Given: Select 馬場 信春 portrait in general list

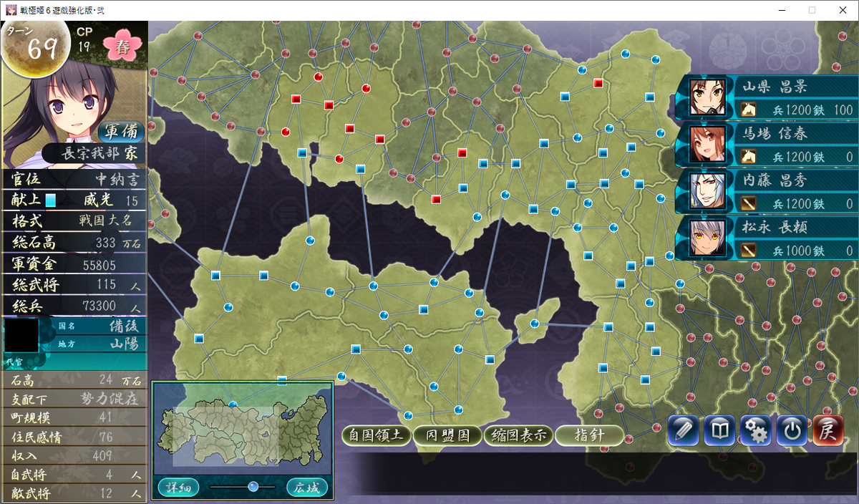Looking at the screenshot, I should [707, 143].
